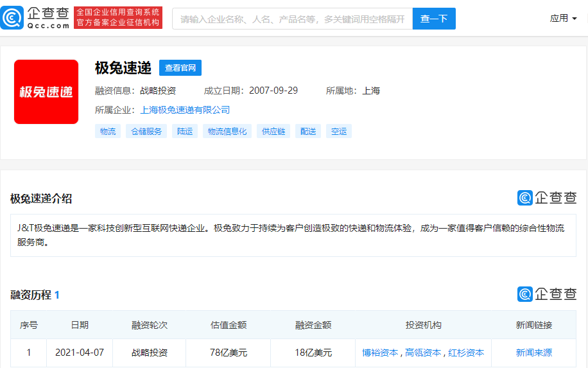This screenshot has height=368, width=588.
Task: Open 查看官网 official site button
Action: [180, 68]
